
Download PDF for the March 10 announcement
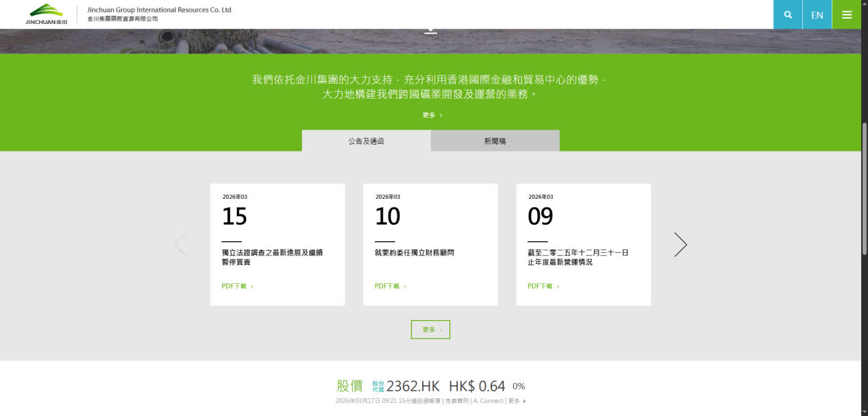coord(390,286)
